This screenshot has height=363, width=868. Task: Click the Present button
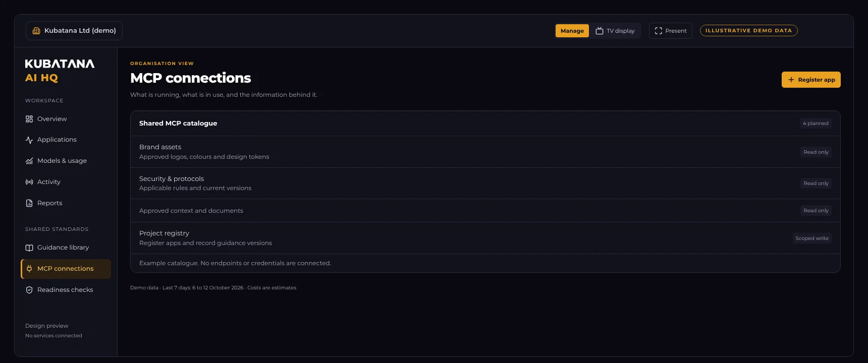pos(671,31)
